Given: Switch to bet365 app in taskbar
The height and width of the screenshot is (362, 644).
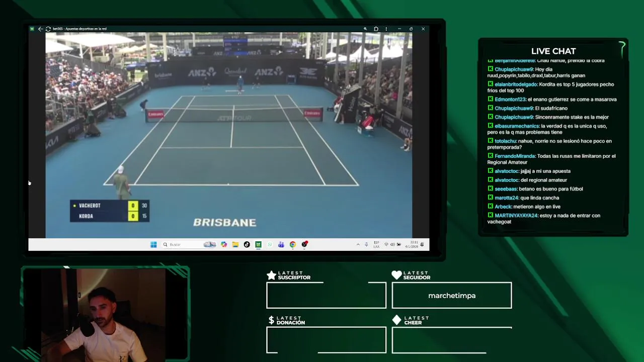Looking at the screenshot, I should point(258,244).
